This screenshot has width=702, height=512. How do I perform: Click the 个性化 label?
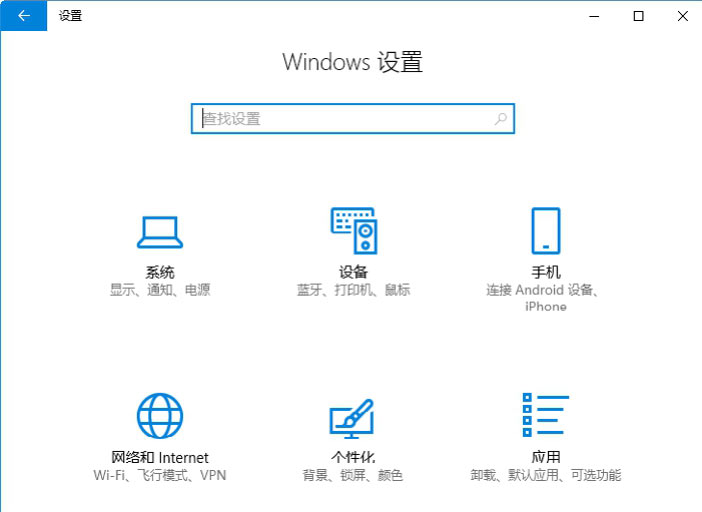353,457
